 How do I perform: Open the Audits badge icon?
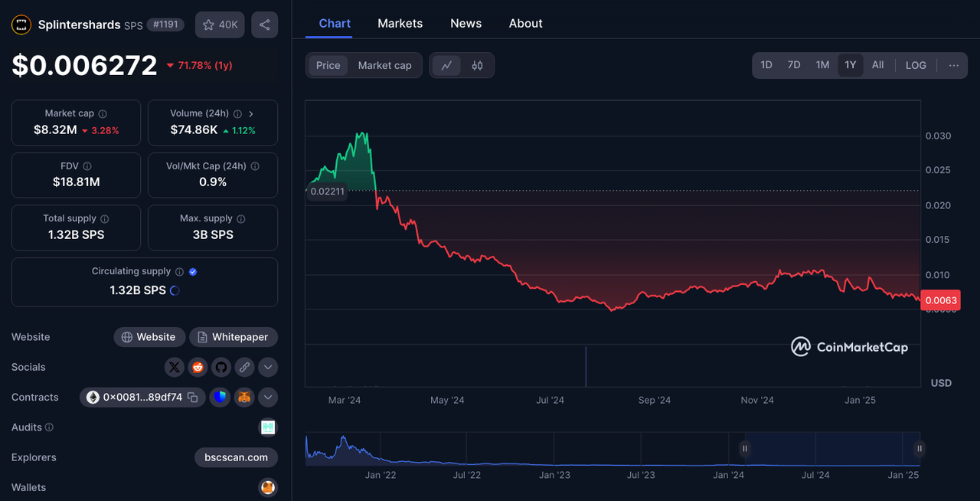(268, 427)
